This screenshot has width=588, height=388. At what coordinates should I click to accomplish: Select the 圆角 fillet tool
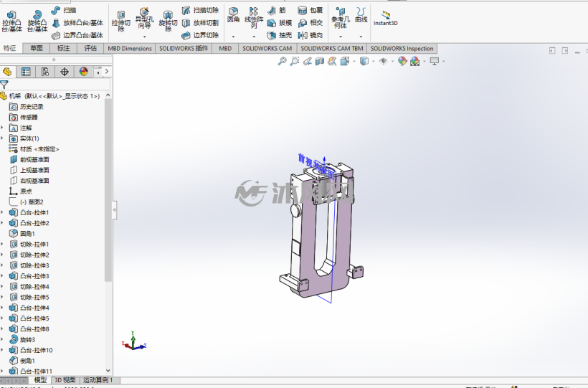point(233,15)
